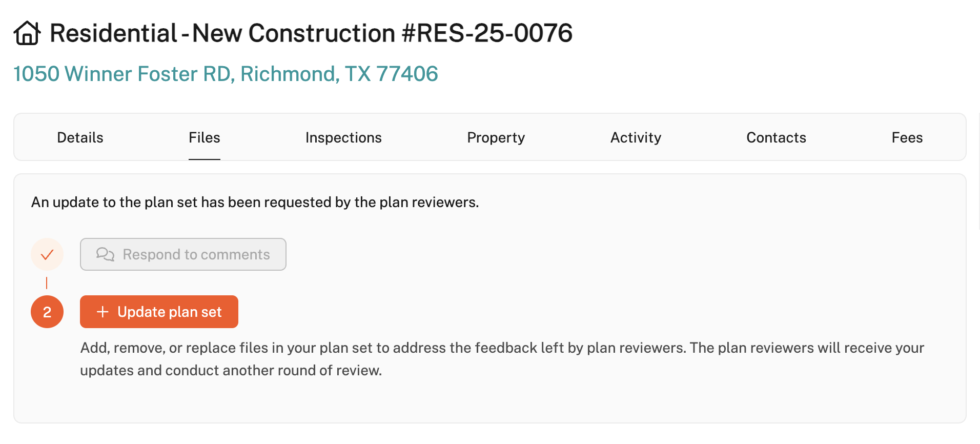980x444 pixels.
Task: Open the Contacts tab
Action: click(x=776, y=137)
